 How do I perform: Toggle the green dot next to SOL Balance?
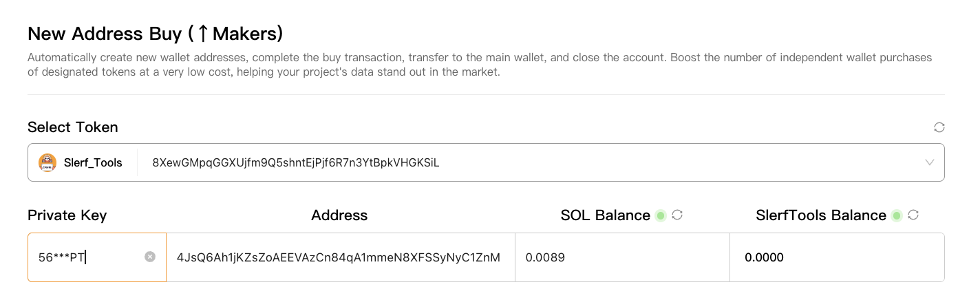(x=661, y=216)
